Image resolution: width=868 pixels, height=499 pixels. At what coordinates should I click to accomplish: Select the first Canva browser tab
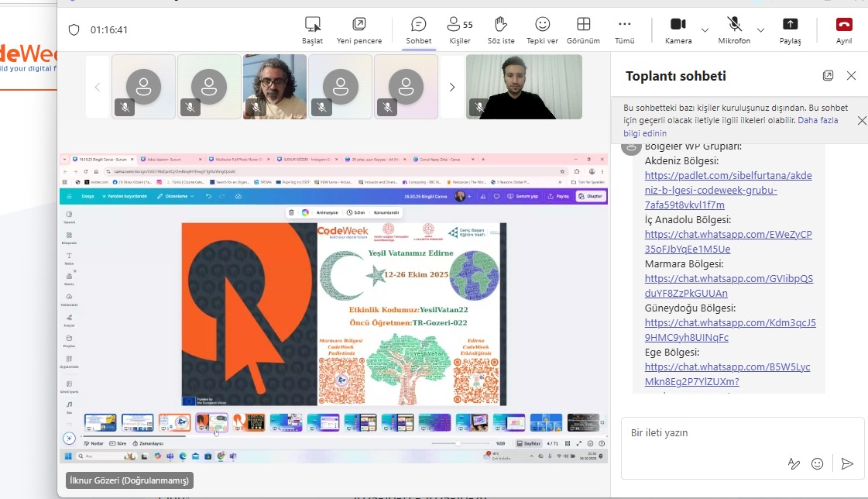[x=104, y=160]
